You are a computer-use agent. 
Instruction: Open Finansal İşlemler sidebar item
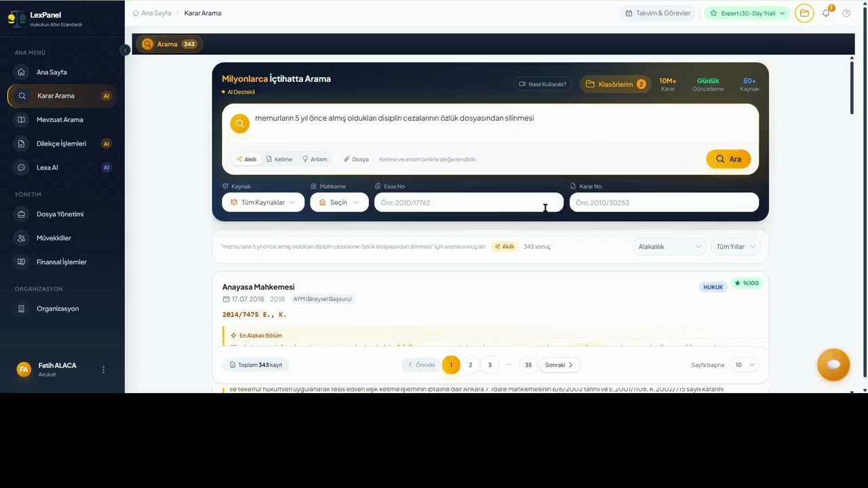[x=62, y=262]
